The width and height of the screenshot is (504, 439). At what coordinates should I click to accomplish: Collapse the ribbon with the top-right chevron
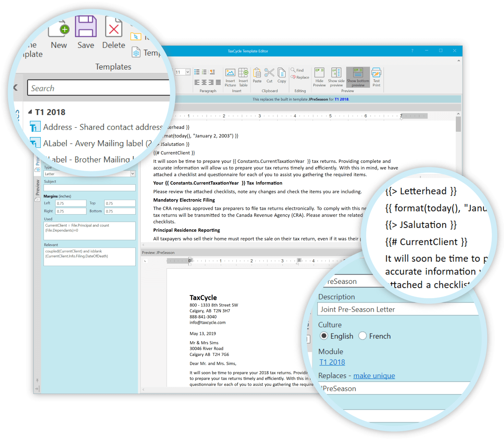click(x=459, y=61)
